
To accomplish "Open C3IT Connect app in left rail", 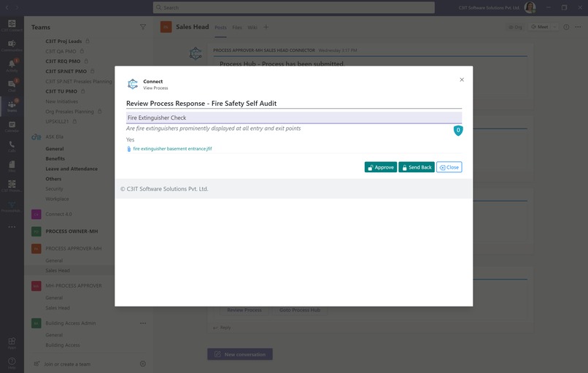I will click(x=12, y=25).
